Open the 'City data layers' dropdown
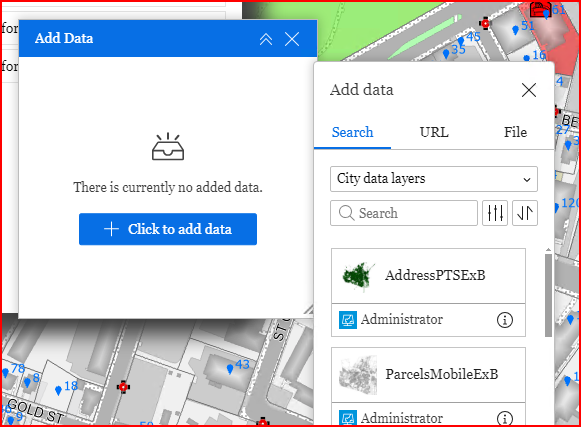 click(434, 179)
